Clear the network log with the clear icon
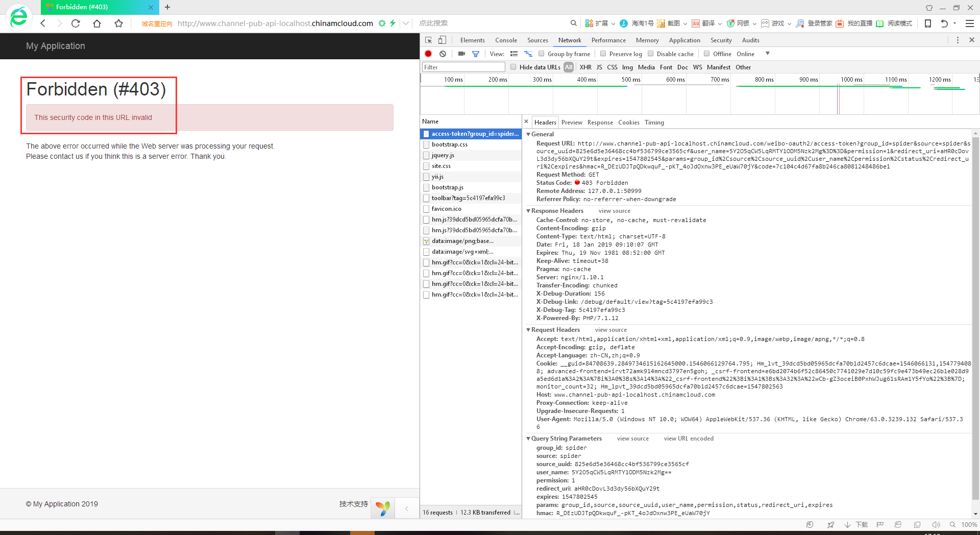980x535 pixels. point(443,54)
